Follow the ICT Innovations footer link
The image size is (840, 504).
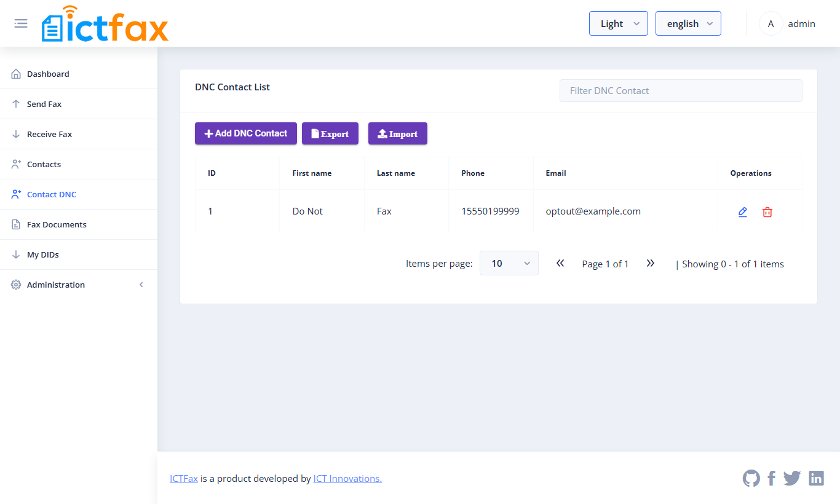(x=347, y=479)
